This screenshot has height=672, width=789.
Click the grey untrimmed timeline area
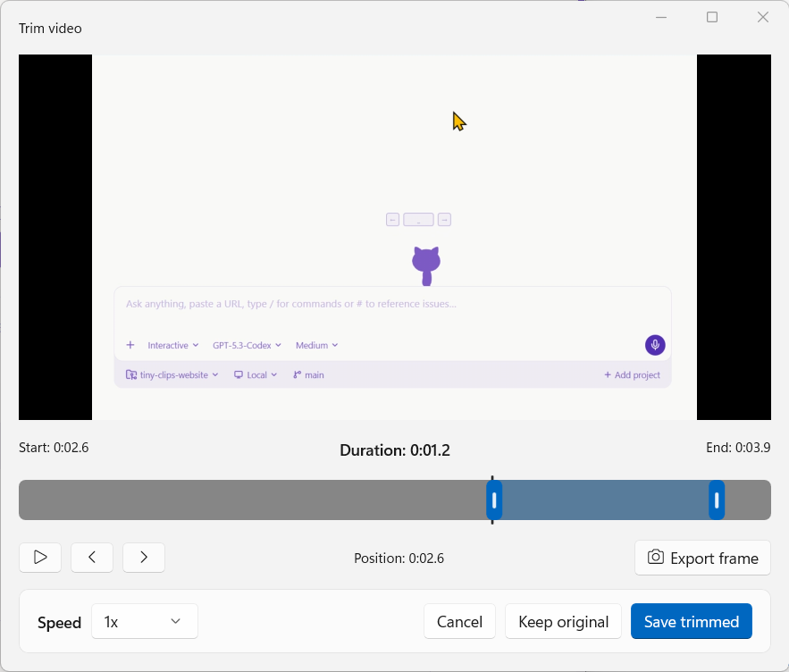pyautogui.click(x=252, y=500)
